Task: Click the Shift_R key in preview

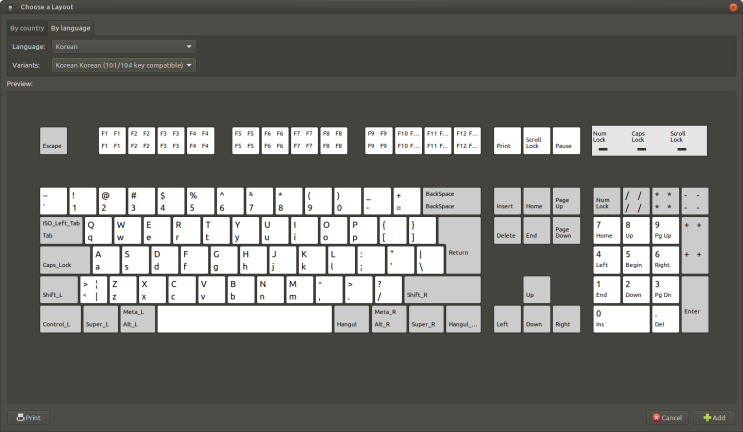Action: tap(443, 289)
